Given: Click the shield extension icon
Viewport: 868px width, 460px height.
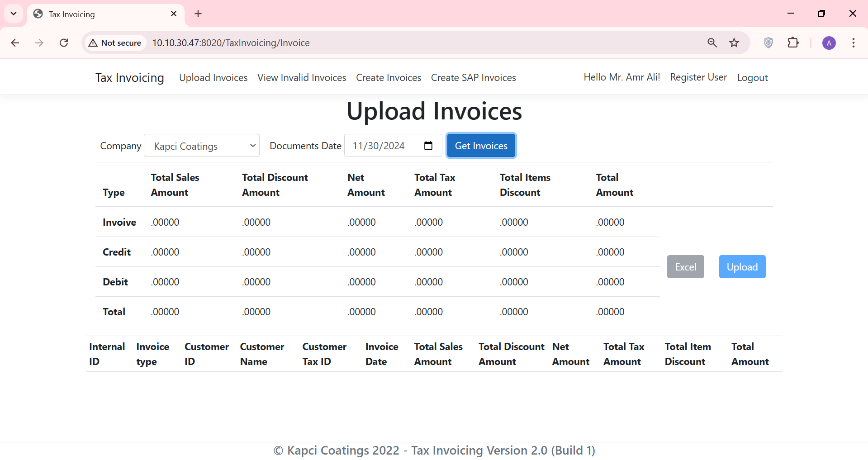Looking at the screenshot, I should pos(768,43).
